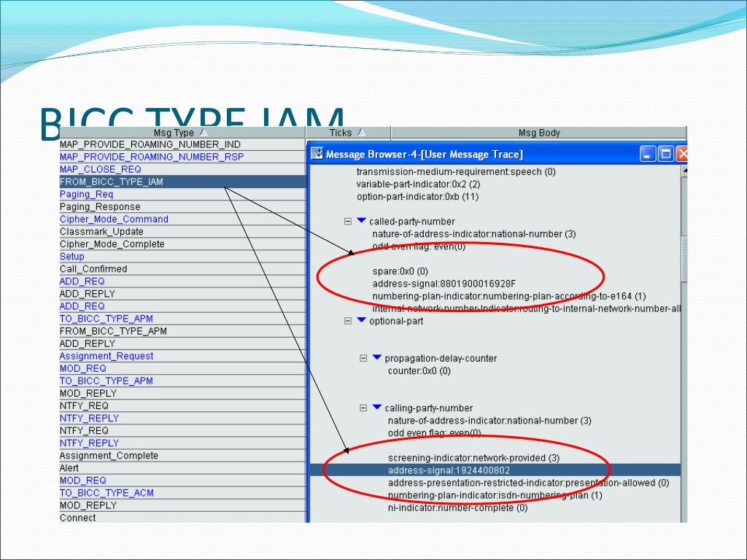Click spare:0x0 (0) line
The width and height of the screenshot is (747, 560).
(x=400, y=271)
